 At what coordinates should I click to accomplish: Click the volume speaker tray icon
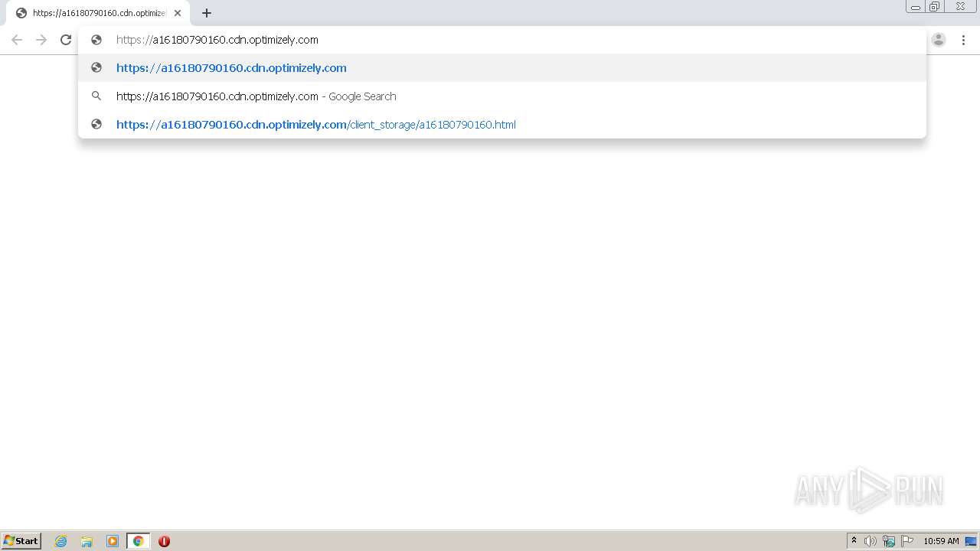pyautogui.click(x=871, y=541)
